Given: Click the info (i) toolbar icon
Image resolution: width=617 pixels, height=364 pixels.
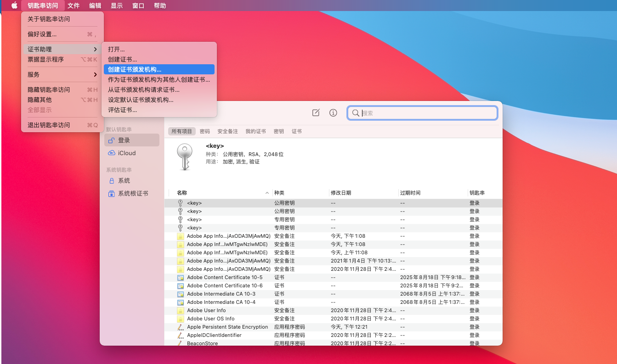Looking at the screenshot, I should tap(334, 113).
